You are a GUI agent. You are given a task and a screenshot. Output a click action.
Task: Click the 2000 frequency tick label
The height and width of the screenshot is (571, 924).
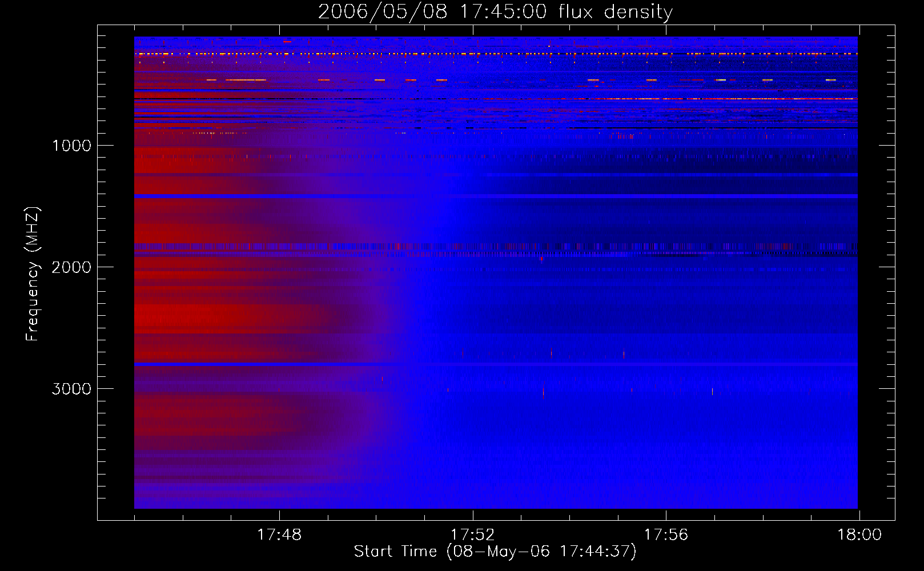(71, 267)
